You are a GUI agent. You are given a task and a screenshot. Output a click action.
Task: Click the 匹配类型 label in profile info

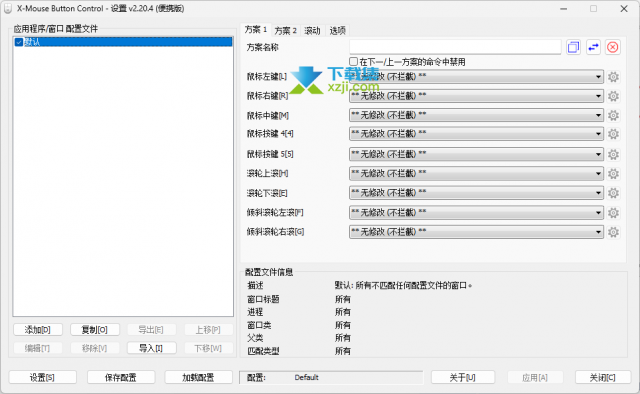tap(263, 351)
